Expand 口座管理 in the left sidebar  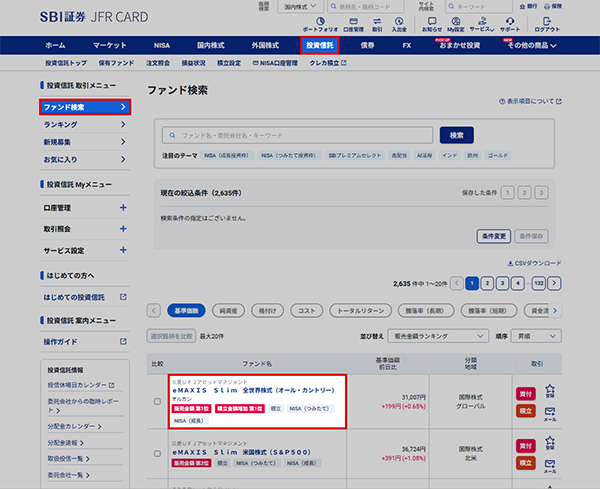coord(123,208)
